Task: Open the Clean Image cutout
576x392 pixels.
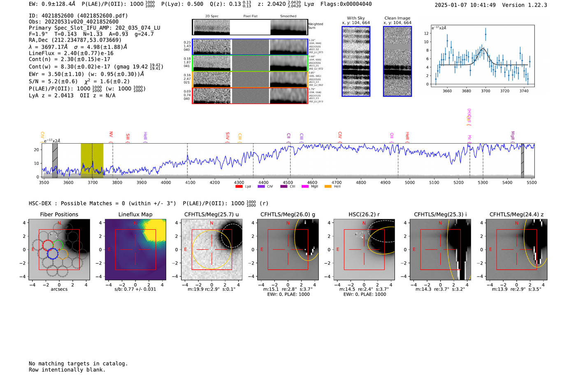Action: 397,61
